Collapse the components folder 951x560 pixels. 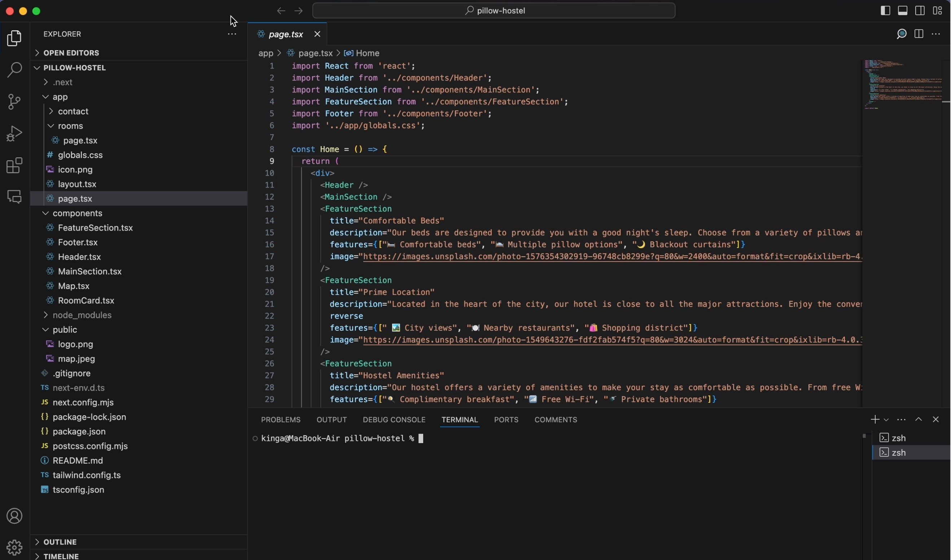point(139,213)
